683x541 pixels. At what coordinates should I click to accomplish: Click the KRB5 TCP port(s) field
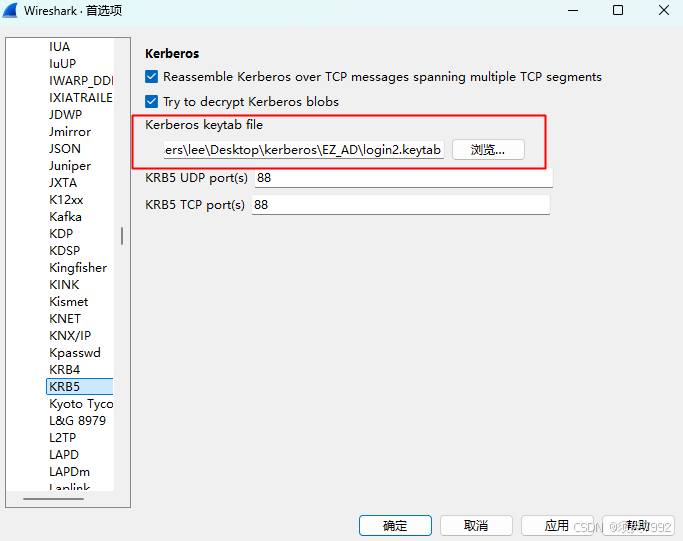point(401,205)
